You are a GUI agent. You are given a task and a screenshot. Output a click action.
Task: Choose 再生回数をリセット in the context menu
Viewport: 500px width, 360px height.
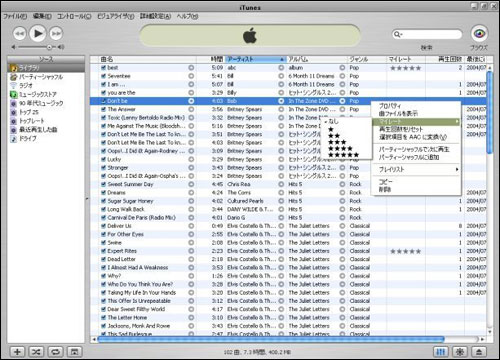[416, 129]
